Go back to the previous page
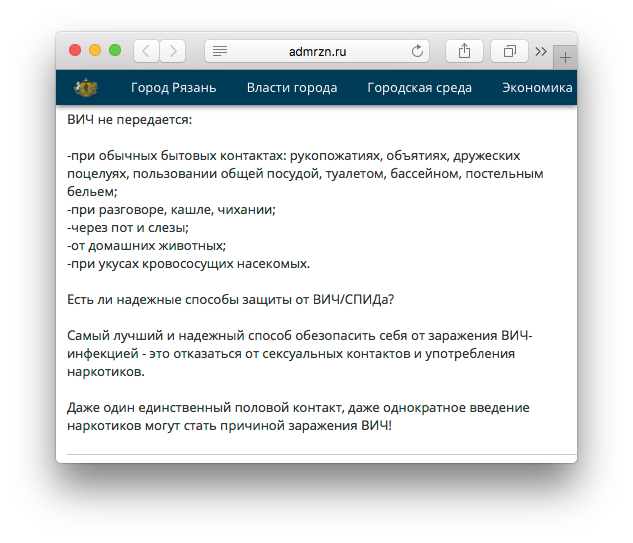The width and height of the screenshot is (633, 543). point(146,50)
